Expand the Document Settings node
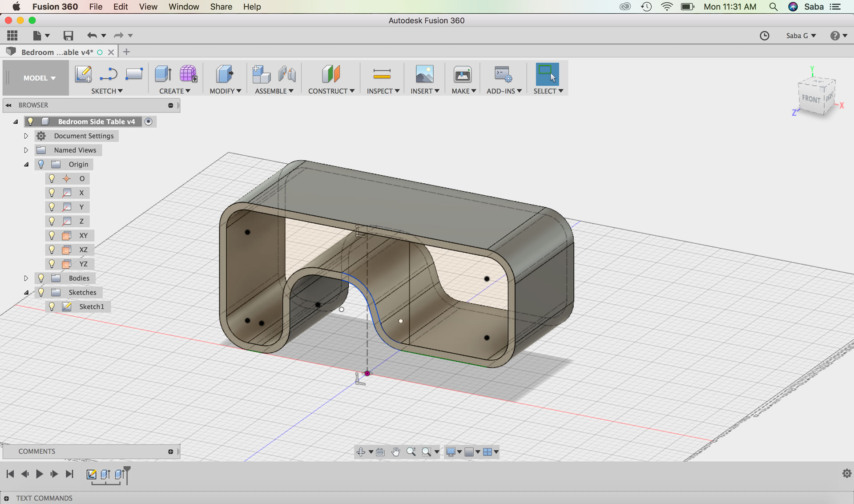 26,136
